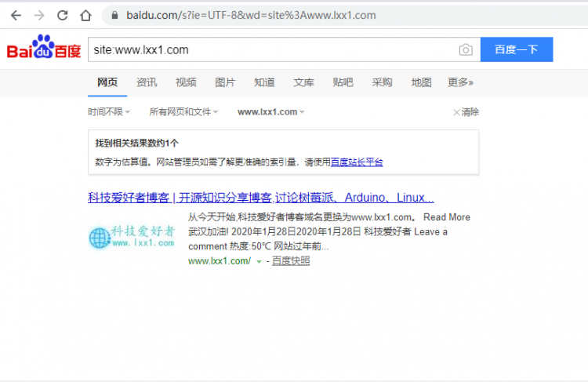Click the 科技爱好者 result thumbnail image

point(132,236)
